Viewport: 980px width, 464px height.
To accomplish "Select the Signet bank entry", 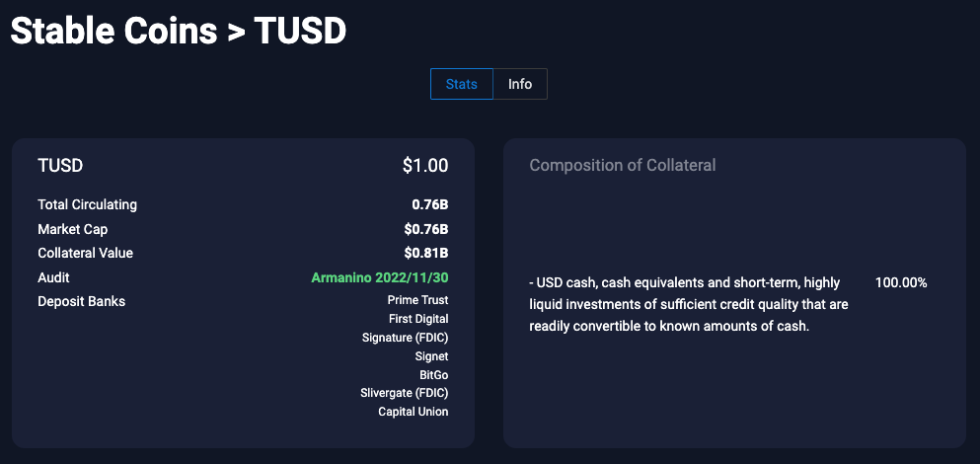I will pyautogui.click(x=431, y=356).
